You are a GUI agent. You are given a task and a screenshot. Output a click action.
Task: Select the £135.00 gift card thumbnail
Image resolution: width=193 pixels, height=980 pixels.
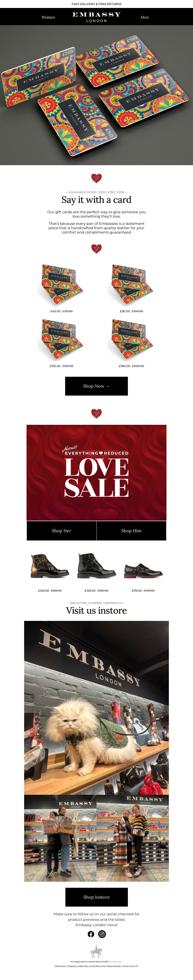(61, 339)
